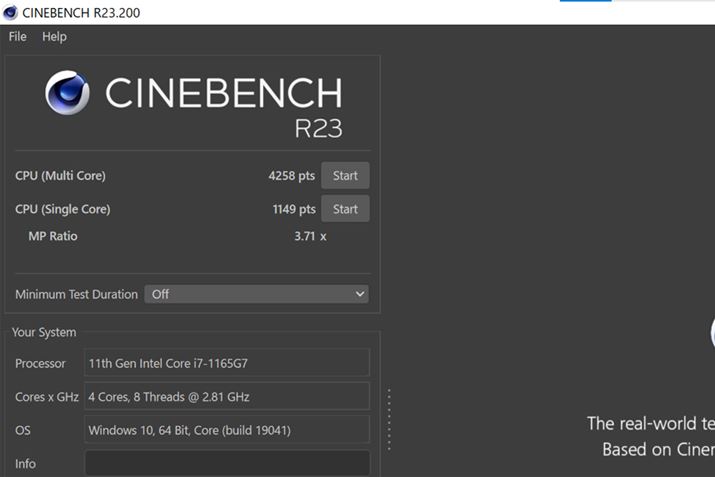Start the CPU Multi Core test
The height and width of the screenshot is (477, 715).
point(345,176)
